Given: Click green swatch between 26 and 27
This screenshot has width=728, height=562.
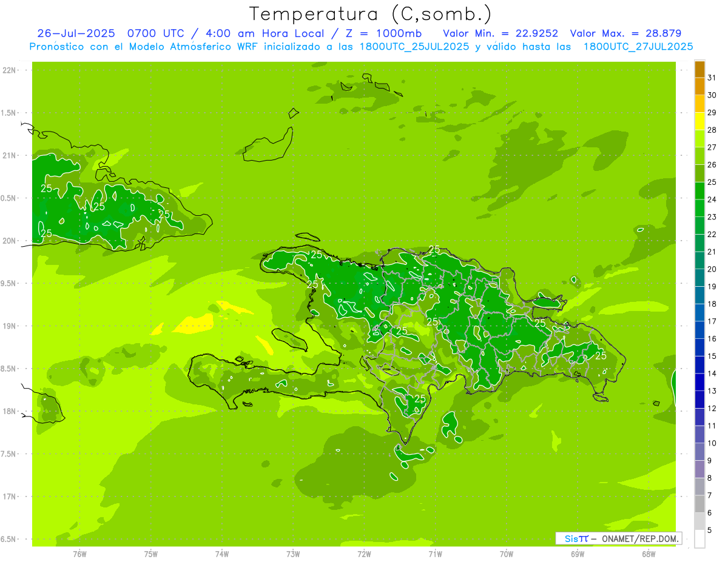Looking at the screenshot, I should [699, 156].
